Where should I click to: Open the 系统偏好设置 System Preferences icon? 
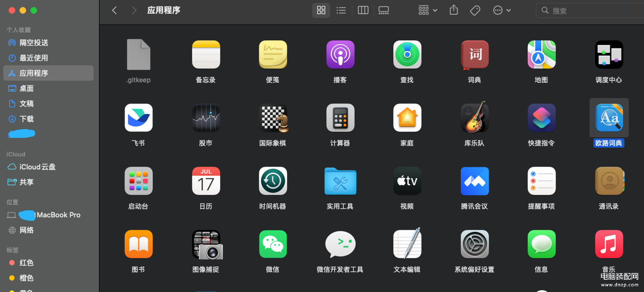point(474,244)
